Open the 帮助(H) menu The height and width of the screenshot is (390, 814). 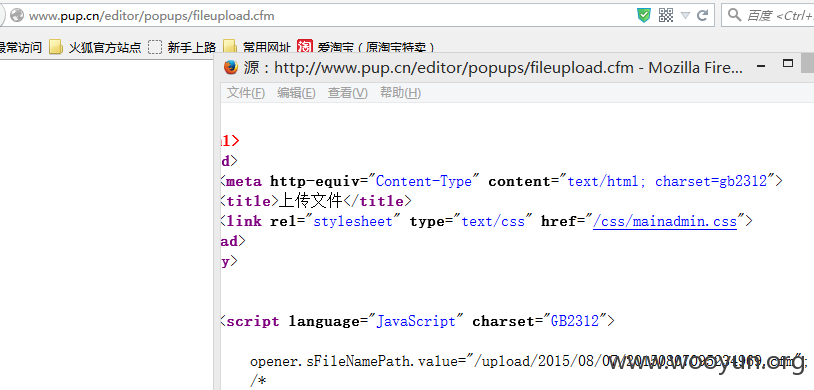click(400, 93)
